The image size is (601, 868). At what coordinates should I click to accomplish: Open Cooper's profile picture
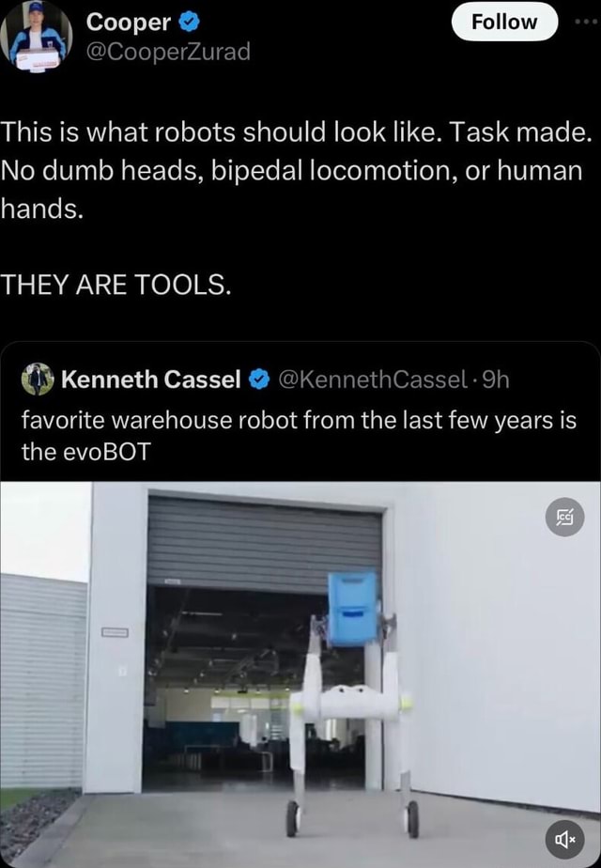[x=37, y=37]
